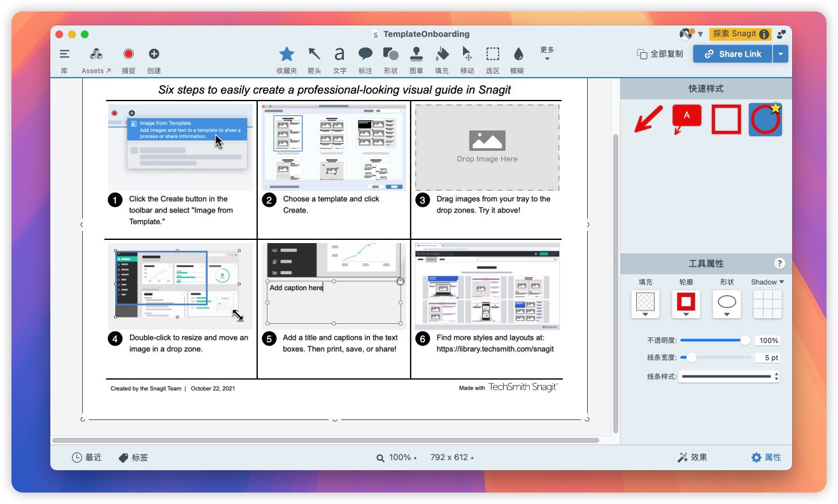Open the Share Link dropdown arrow

pyautogui.click(x=781, y=54)
